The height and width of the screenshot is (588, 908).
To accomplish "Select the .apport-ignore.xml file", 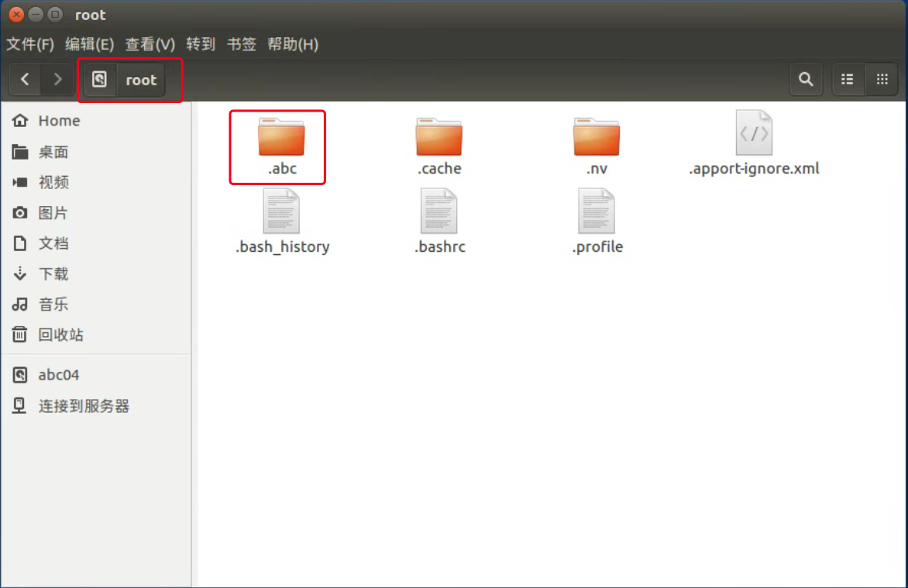I will [754, 134].
